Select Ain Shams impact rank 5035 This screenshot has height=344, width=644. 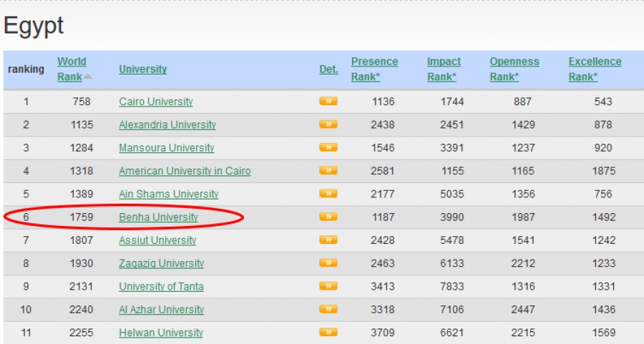click(x=452, y=194)
